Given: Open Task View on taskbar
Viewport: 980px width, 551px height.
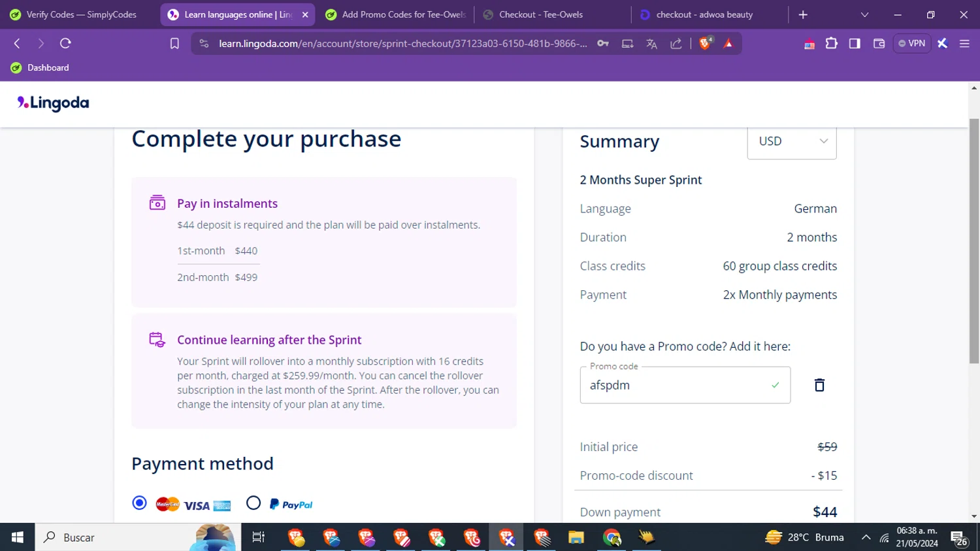Looking at the screenshot, I should tap(258, 537).
